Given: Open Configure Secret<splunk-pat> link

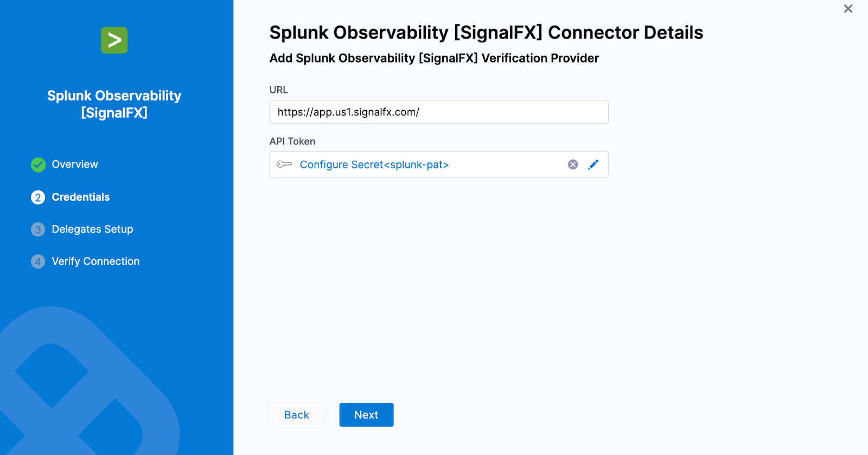Looking at the screenshot, I should click(x=374, y=164).
